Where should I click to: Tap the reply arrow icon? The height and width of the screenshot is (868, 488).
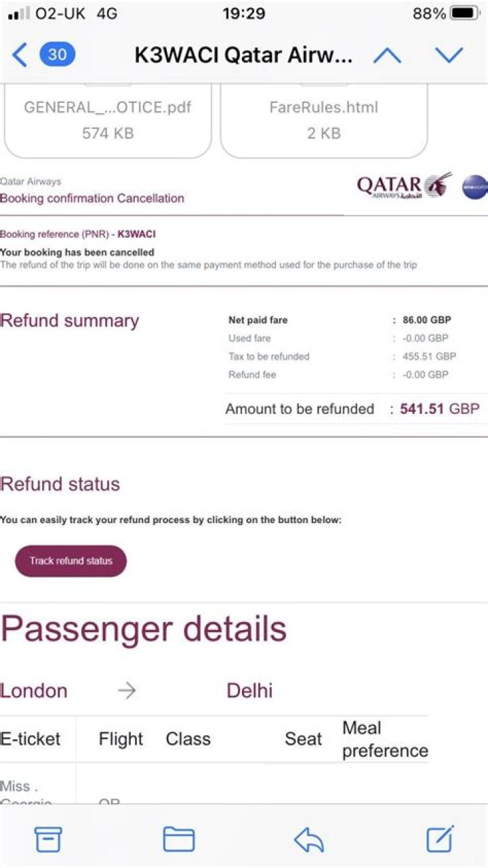point(308,839)
